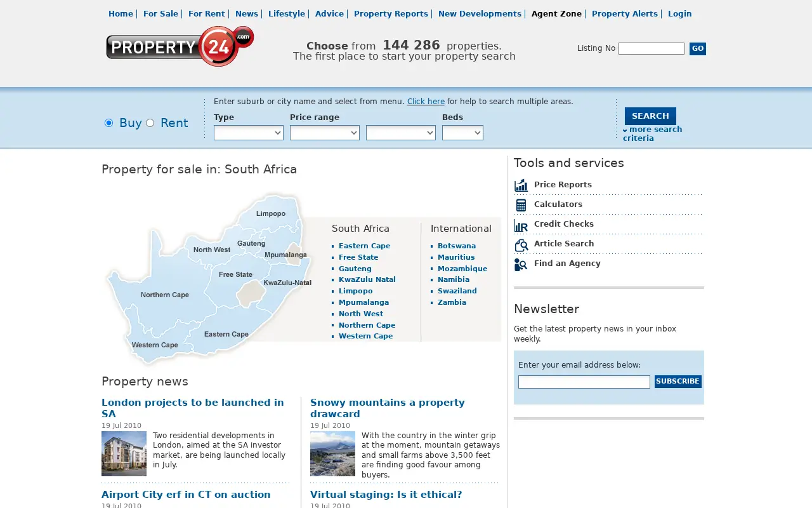Click the Price Reports chart icon
The height and width of the screenshot is (508, 812).
coord(521,185)
